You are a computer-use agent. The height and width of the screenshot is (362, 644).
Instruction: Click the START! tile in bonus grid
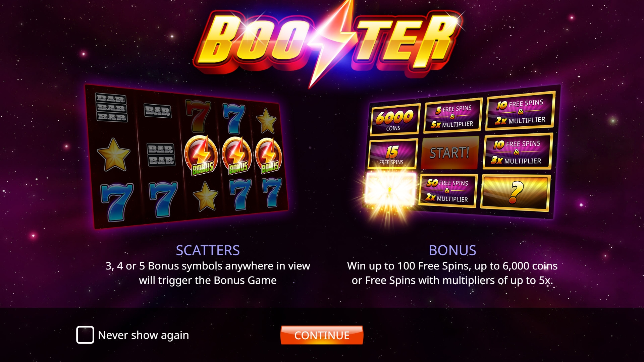pyautogui.click(x=449, y=153)
